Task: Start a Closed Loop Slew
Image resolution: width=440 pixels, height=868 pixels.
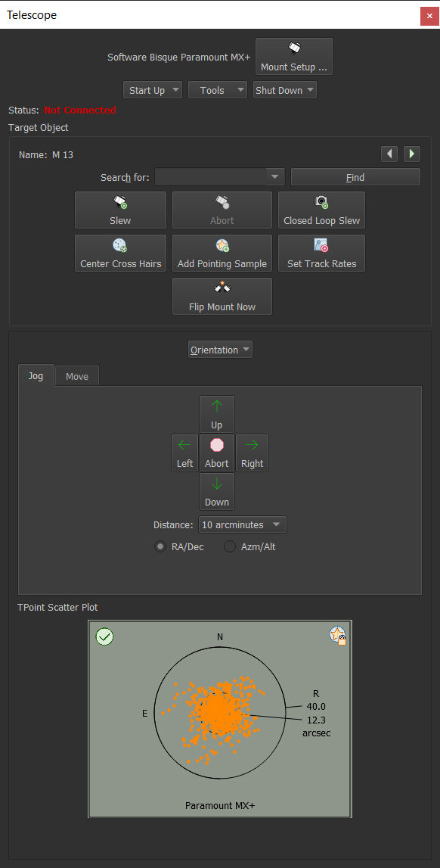Action: coord(321,210)
